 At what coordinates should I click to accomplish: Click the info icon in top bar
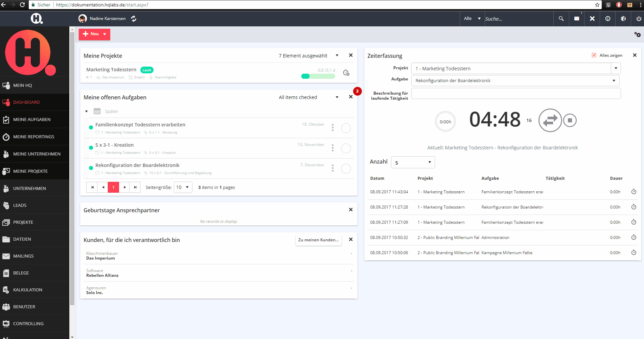point(608,19)
